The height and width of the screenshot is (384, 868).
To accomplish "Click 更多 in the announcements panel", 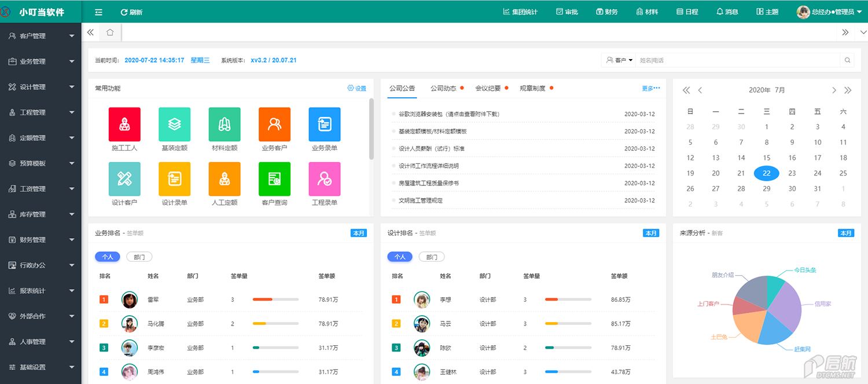I will 650,89.
